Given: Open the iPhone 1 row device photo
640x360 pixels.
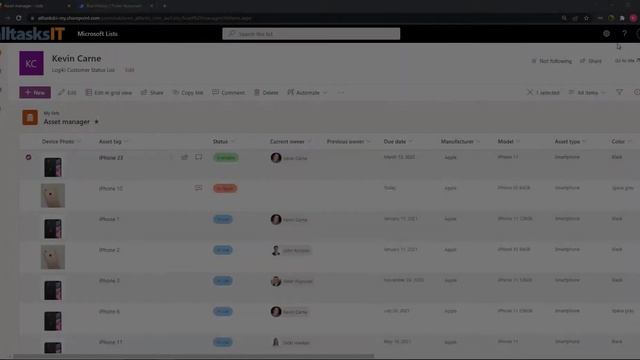Looking at the screenshot, I should coord(53,228).
